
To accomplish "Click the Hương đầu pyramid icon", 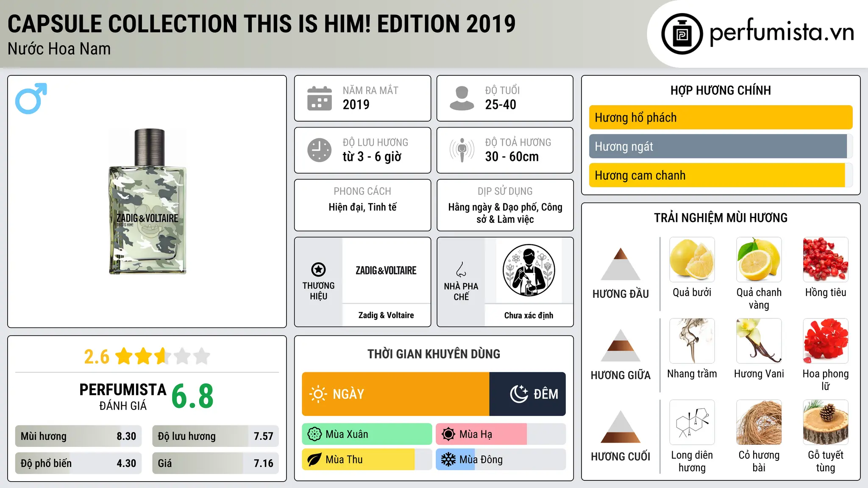I will coord(620,264).
